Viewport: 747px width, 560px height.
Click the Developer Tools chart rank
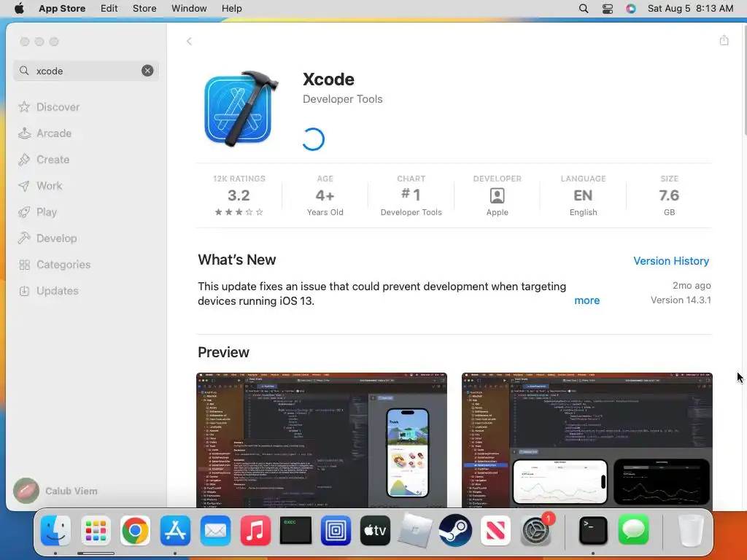411,197
